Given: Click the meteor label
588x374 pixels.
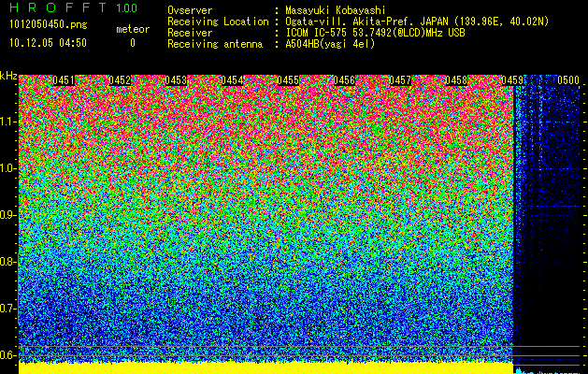Looking at the screenshot, I should pos(133,29).
